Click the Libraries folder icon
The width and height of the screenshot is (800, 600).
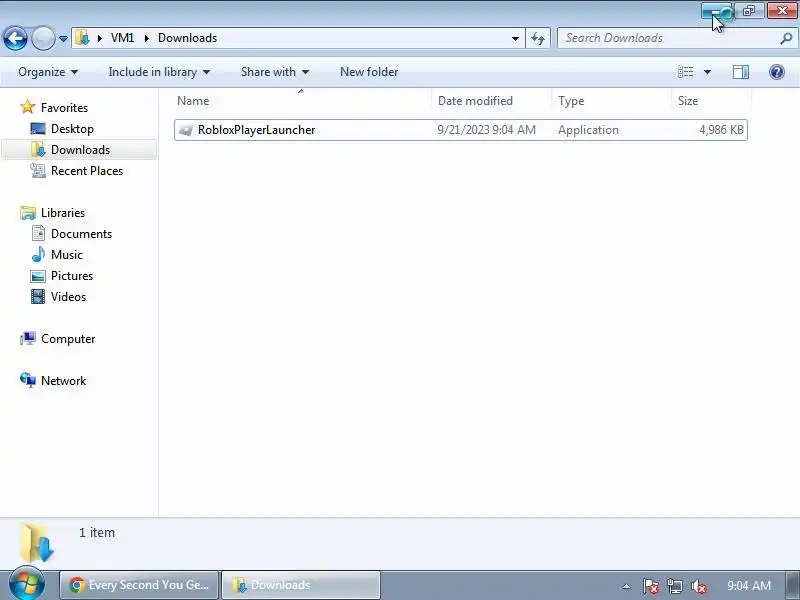coord(28,213)
